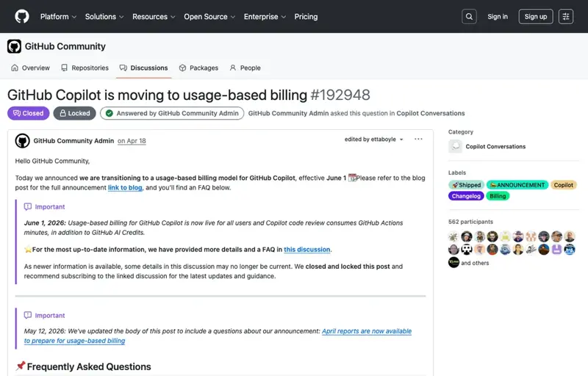
Task: Click the Copilot Conversations category icon
Action: coord(455,146)
